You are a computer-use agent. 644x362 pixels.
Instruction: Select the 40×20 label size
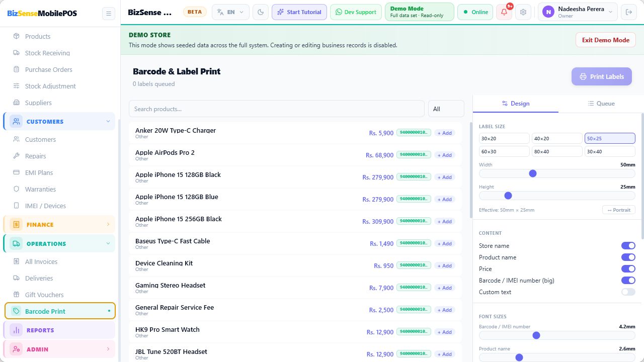click(x=557, y=138)
